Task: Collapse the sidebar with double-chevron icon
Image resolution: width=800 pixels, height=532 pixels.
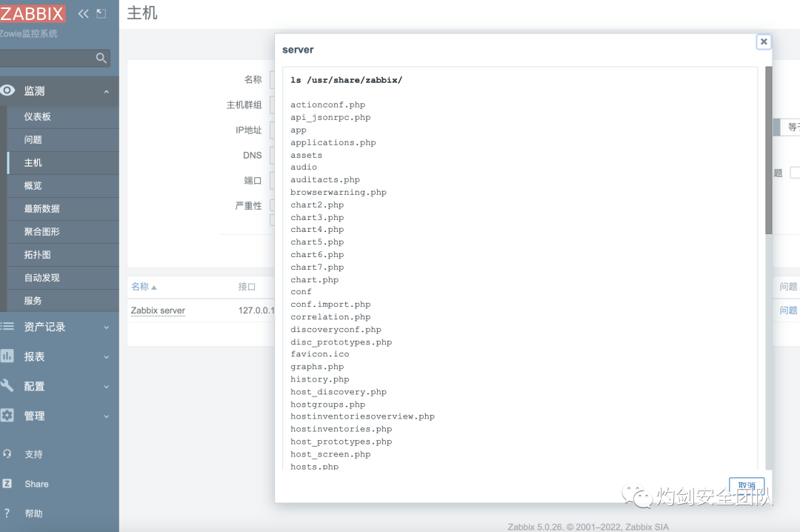Action: (x=83, y=14)
